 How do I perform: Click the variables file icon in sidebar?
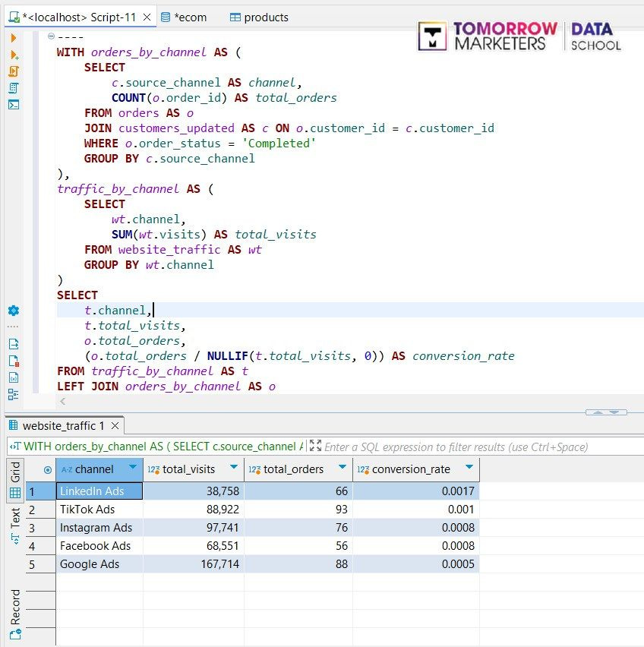[13, 377]
